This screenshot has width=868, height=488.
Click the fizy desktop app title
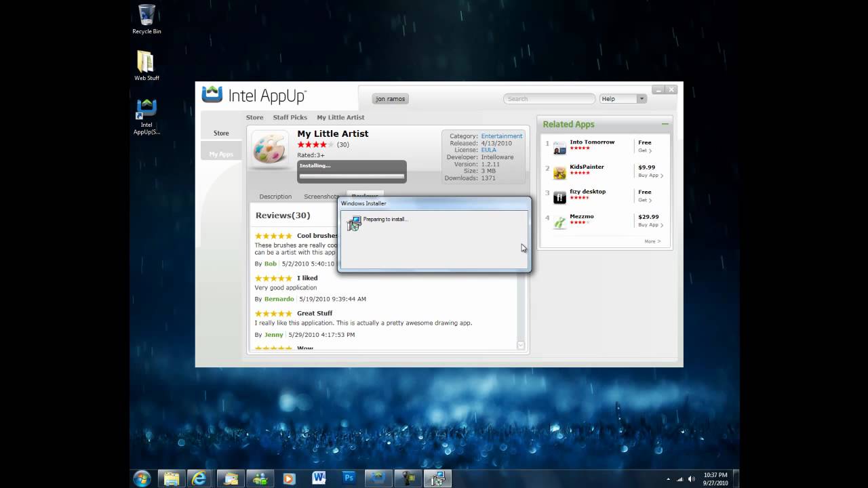click(x=587, y=192)
